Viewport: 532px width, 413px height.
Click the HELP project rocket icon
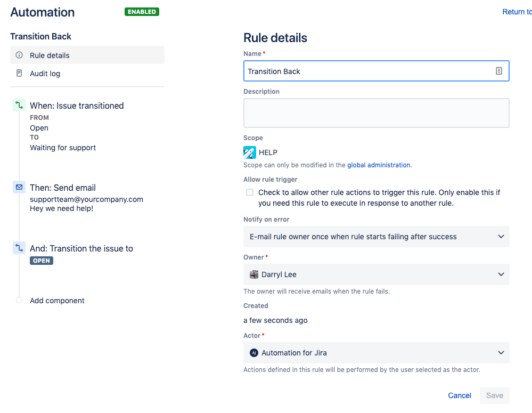[x=250, y=152]
